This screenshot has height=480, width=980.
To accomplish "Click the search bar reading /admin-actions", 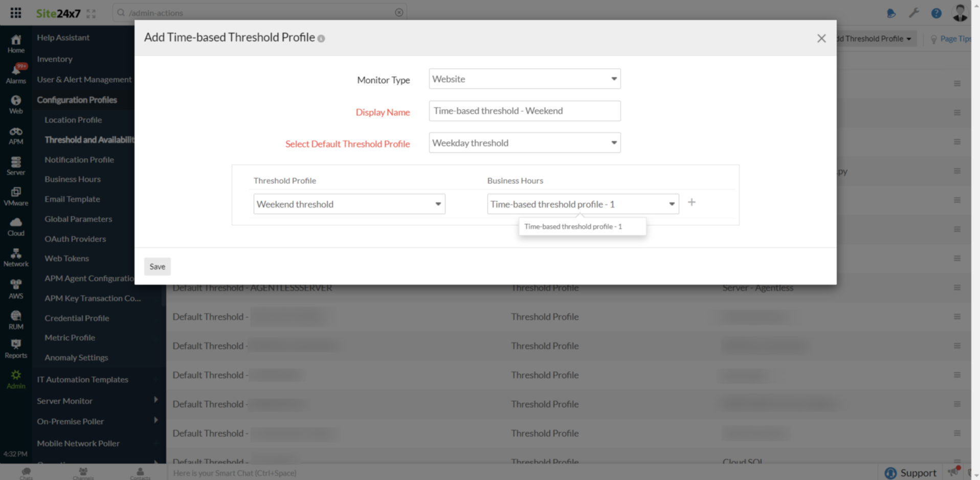I will (256, 12).
